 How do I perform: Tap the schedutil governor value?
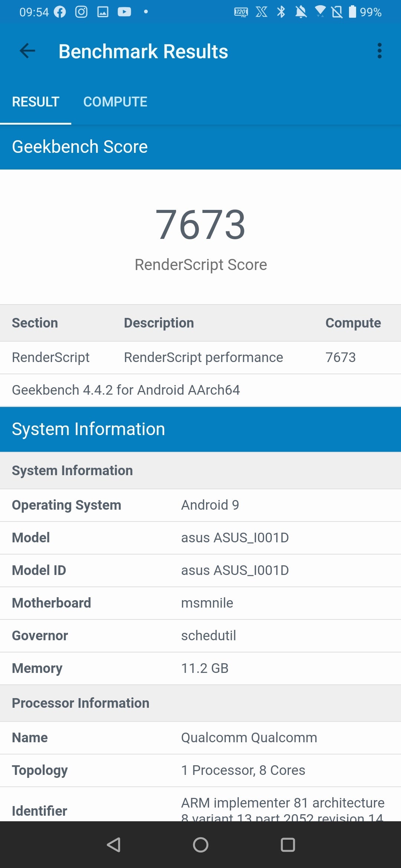[209, 635]
